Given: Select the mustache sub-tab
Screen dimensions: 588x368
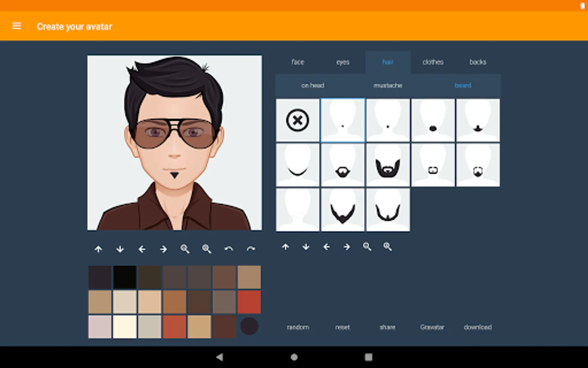Looking at the screenshot, I should point(388,85).
